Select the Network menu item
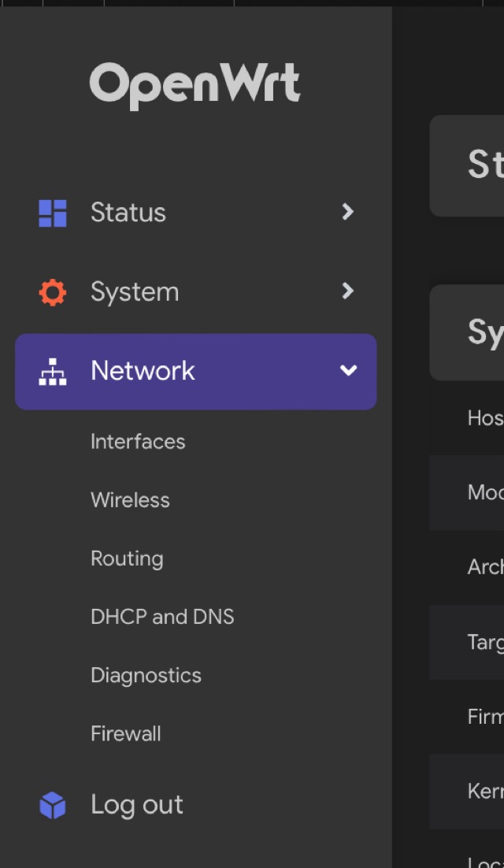Viewport: 504px width, 868px height. point(196,372)
